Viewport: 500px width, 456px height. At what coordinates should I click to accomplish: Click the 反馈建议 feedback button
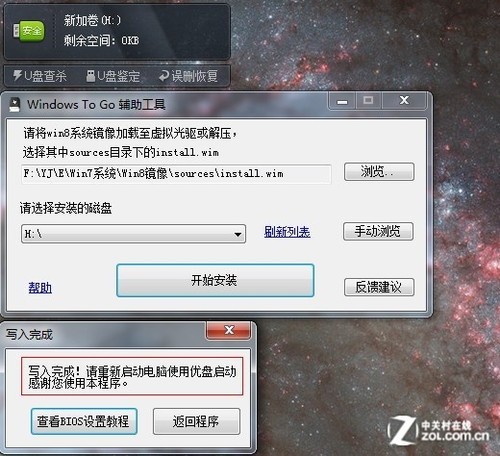[379, 287]
